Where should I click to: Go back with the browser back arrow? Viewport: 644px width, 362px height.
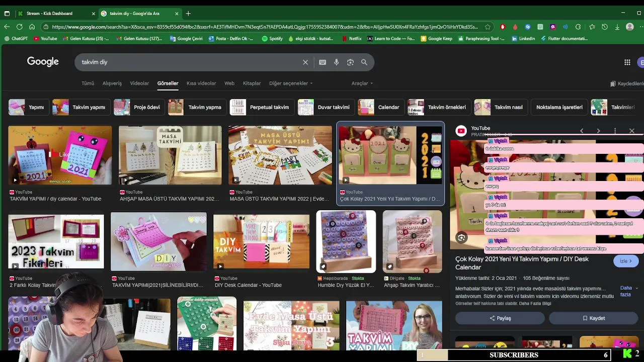7,27
